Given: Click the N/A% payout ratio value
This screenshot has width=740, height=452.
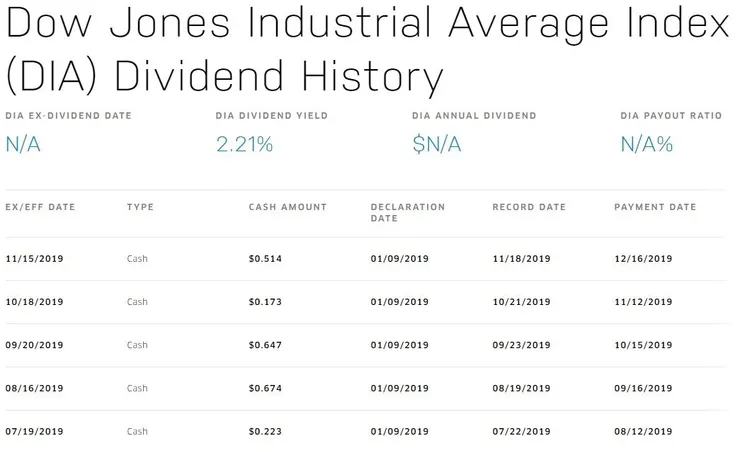Looking at the screenshot, I should 647,144.
